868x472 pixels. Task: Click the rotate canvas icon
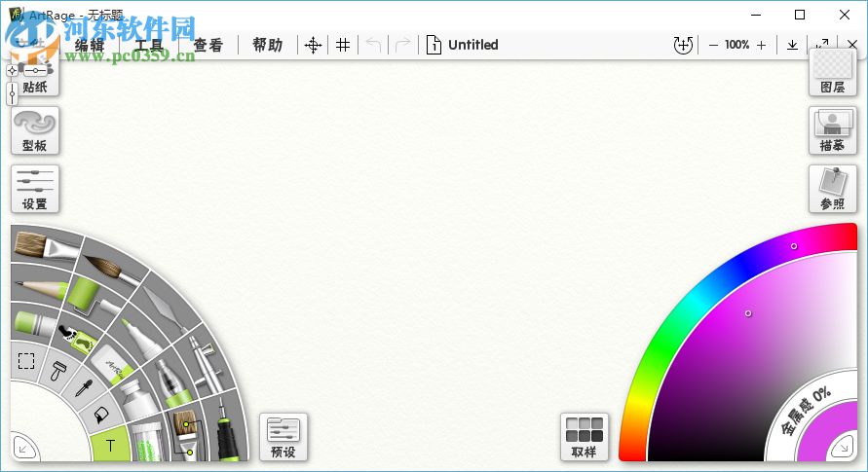(683, 45)
